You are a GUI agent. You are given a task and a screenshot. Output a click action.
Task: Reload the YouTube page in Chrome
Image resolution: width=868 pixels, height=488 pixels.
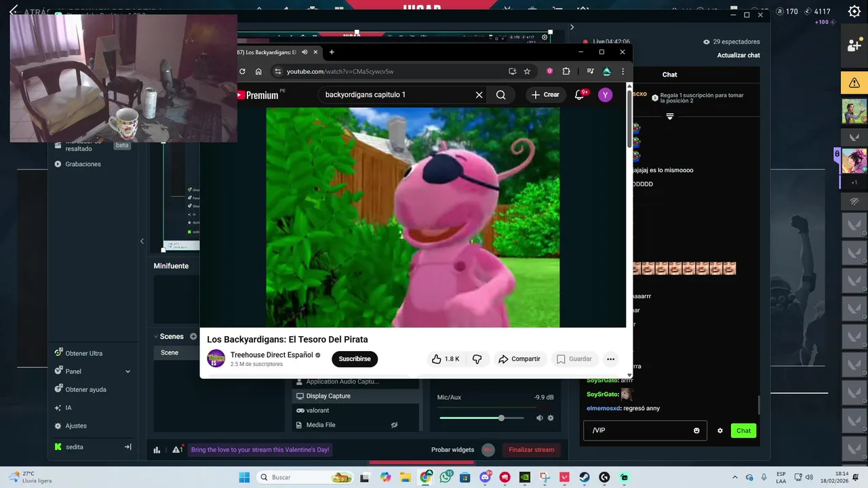pyautogui.click(x=242, y=71)
